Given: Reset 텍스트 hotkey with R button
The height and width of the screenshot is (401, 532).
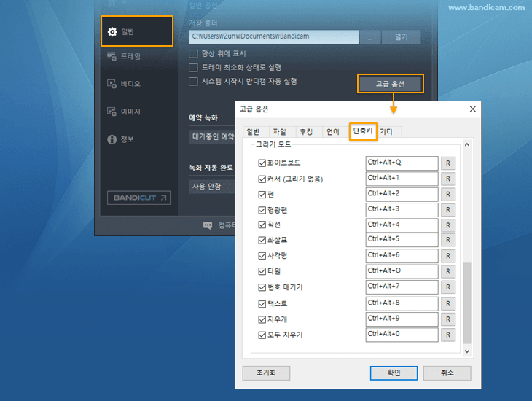Looking at the screenshot, I should pyautogui.click(x=448, y=304).
